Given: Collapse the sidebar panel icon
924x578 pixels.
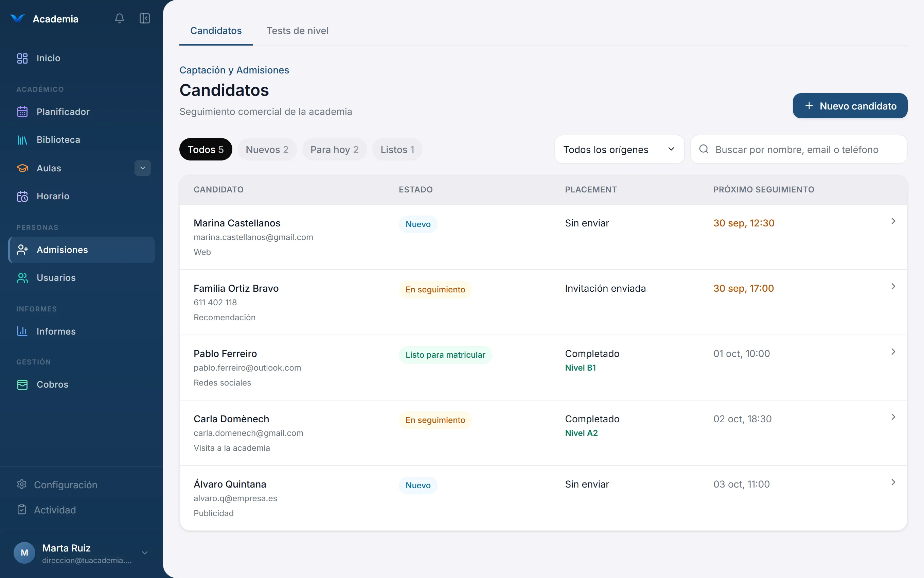Looking at the screenshot, I should click(145, 18).
